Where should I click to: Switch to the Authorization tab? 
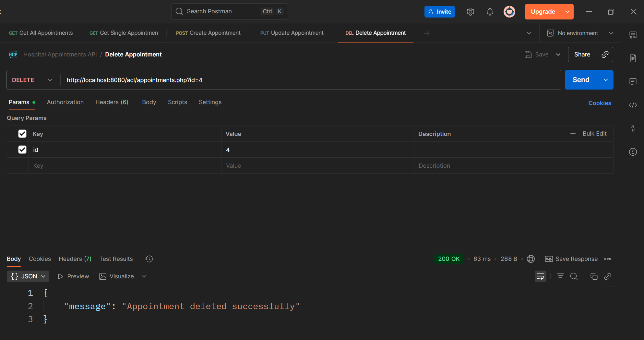(x=65, y=102)
